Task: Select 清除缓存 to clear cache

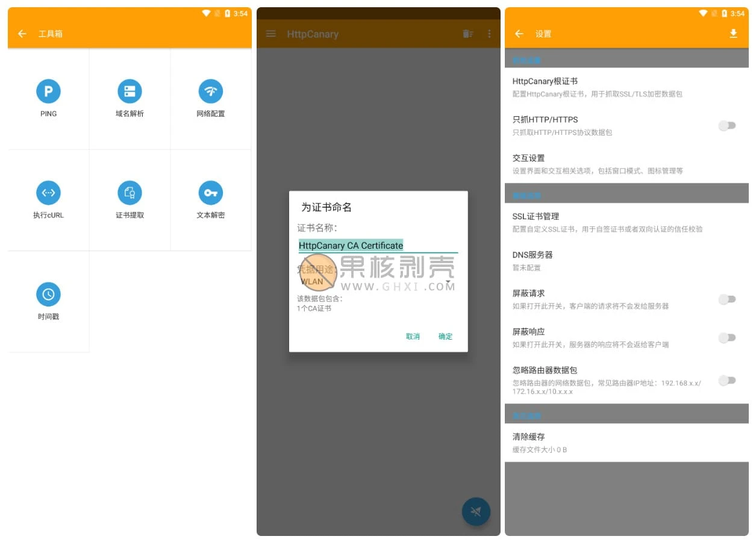Action: pyautogui.click(x=626, y=443)
